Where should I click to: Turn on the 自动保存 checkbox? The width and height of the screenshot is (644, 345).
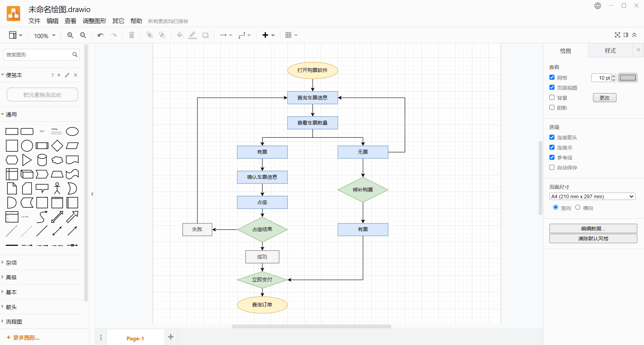pyautogui.click(x=552, y=167)
